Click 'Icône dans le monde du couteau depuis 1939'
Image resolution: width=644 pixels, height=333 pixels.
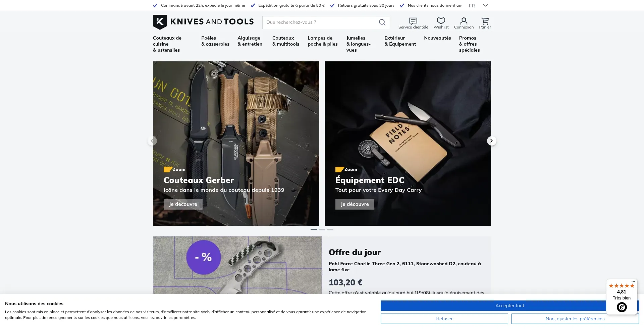(224, 190)
